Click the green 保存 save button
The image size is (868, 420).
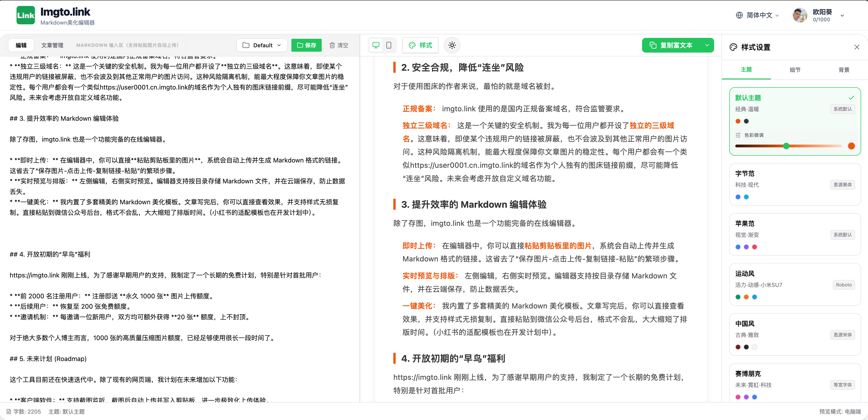pyautogui.click(x=306, y=45)
